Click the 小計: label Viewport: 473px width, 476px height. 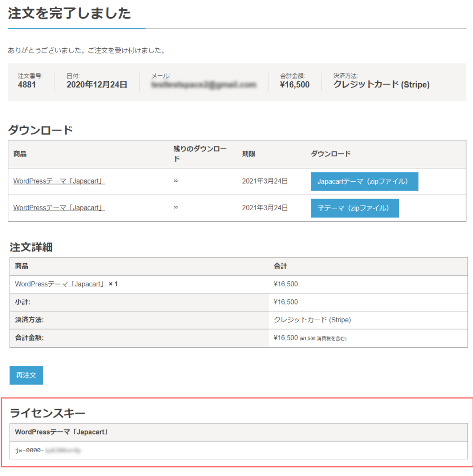23,302
